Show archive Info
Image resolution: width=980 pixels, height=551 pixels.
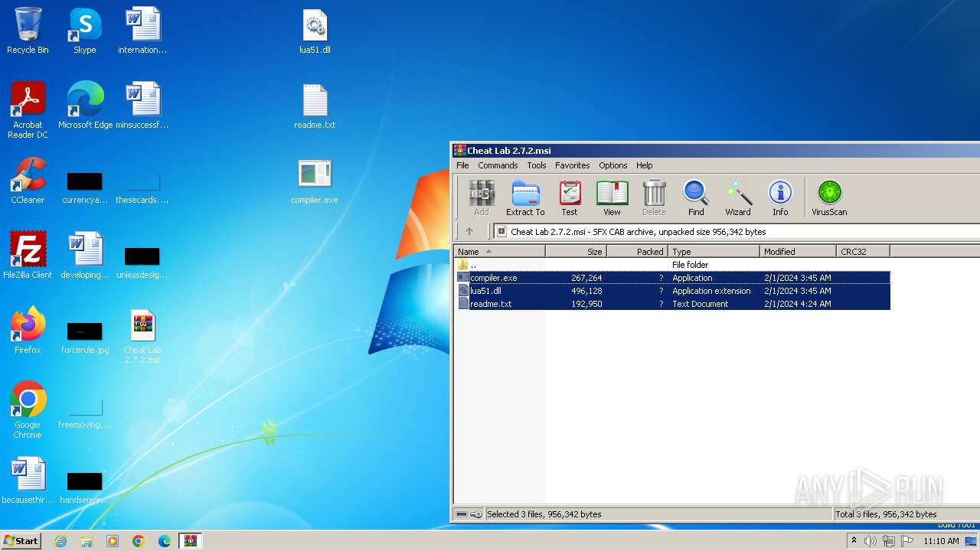pyautogui.click(x=780, y=198)
